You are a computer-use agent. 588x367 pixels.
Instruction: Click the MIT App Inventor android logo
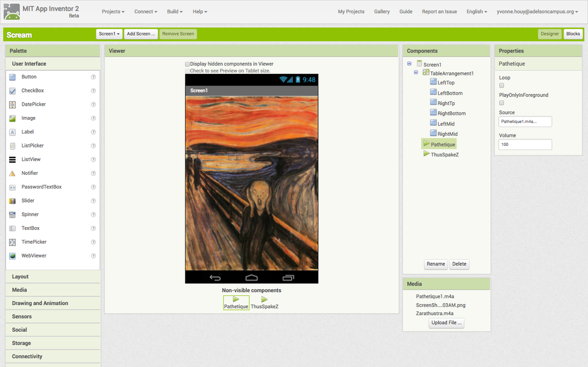[x=12, y=12]
